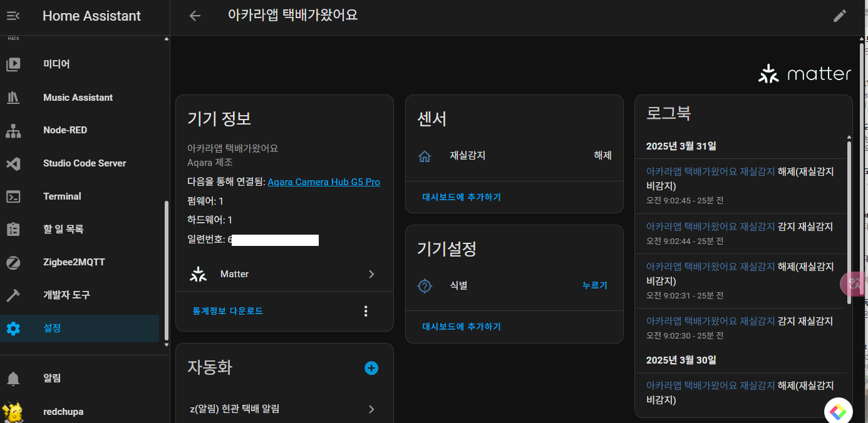Open Studio Code Server from the sidebar

pos(13,163)
